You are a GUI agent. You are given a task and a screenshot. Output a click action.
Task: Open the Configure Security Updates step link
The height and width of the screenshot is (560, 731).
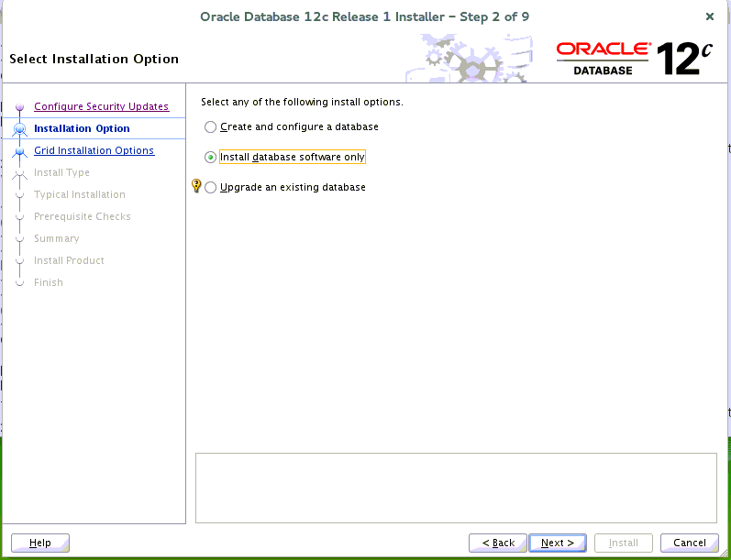point(101,106)
